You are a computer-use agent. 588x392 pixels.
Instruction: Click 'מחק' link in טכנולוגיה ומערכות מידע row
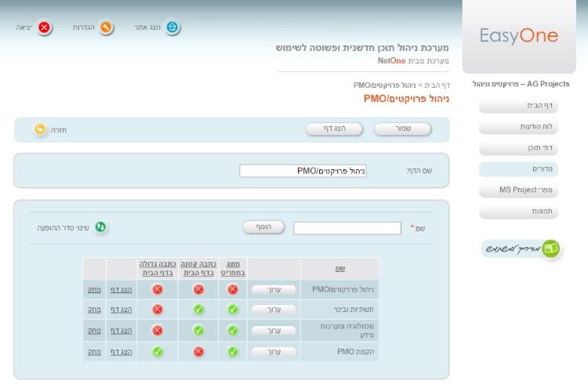coord(94,331)
